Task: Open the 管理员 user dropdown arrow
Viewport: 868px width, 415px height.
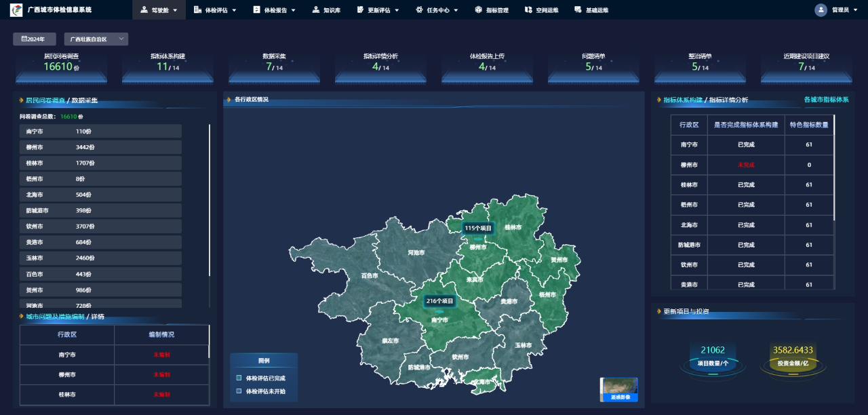Action: [x=856, y=11]
